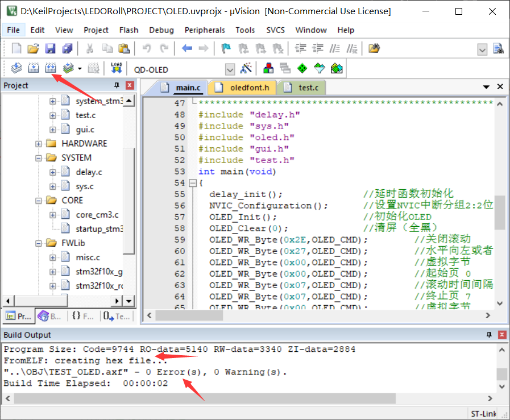This screenshot has width=510, height=420.
Task: Click the Indent selection icon
Action: click(x=301, y=48)
